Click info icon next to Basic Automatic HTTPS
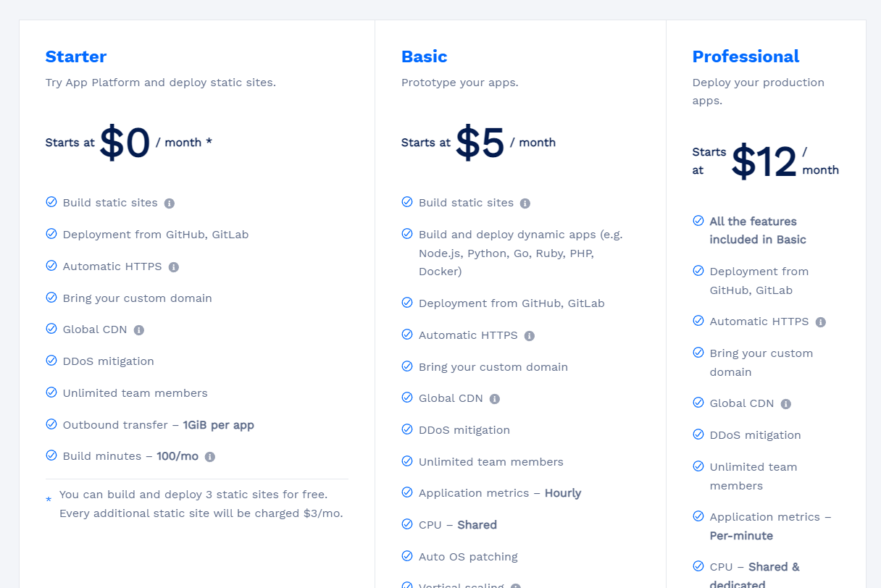The width and height of the screenshot is (881, 588). click(x=530, y=336)
